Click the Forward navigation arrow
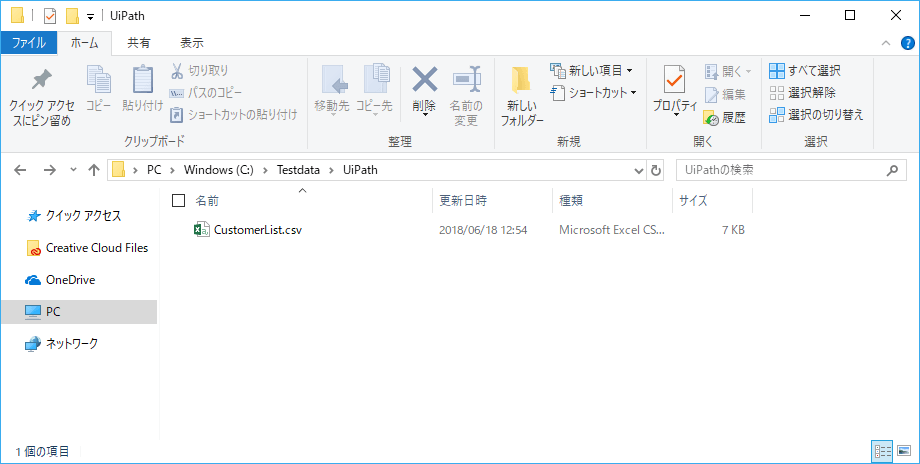 coord(50,170)
